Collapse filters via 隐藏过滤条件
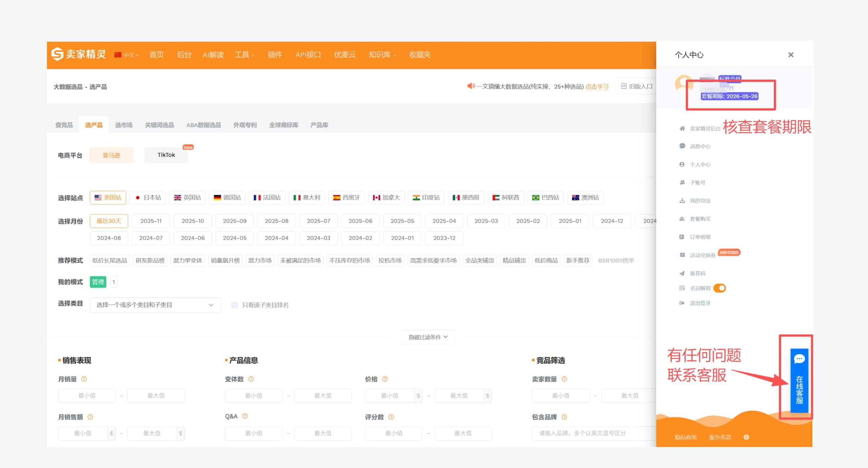 pos(428,337)
